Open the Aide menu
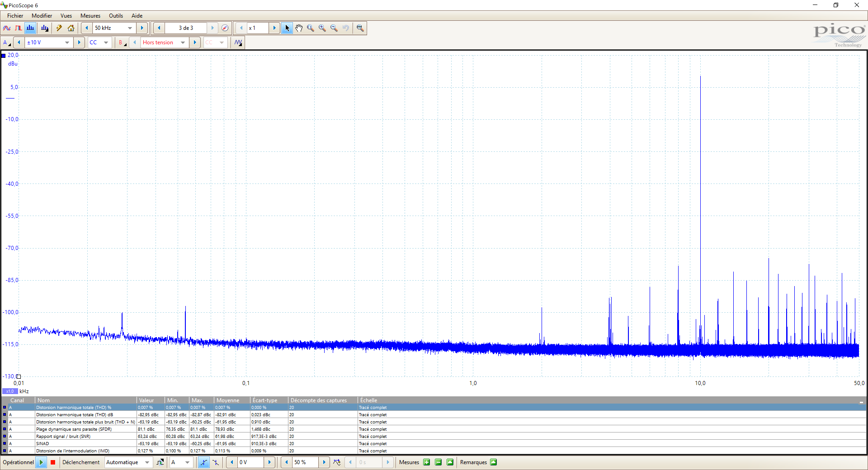This screenshot has height=470, width=868. [x=137, y=15]
